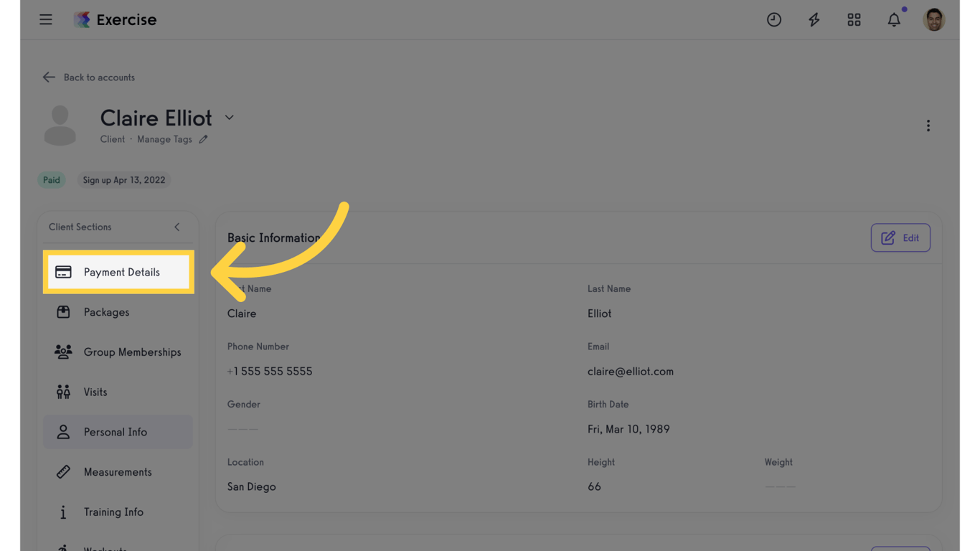The image size is (980, 551).
Task: Expand the Claire Elliot name dropdown
Action: (229, 117)
